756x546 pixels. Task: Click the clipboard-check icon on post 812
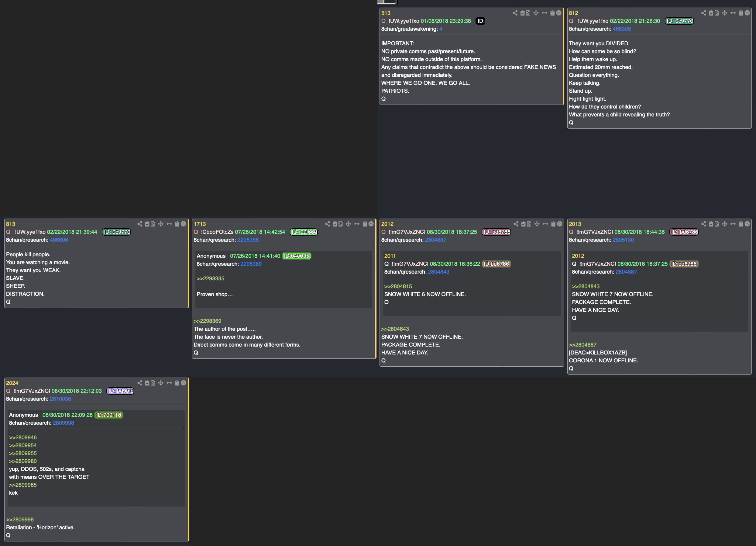tap(711, 13)
